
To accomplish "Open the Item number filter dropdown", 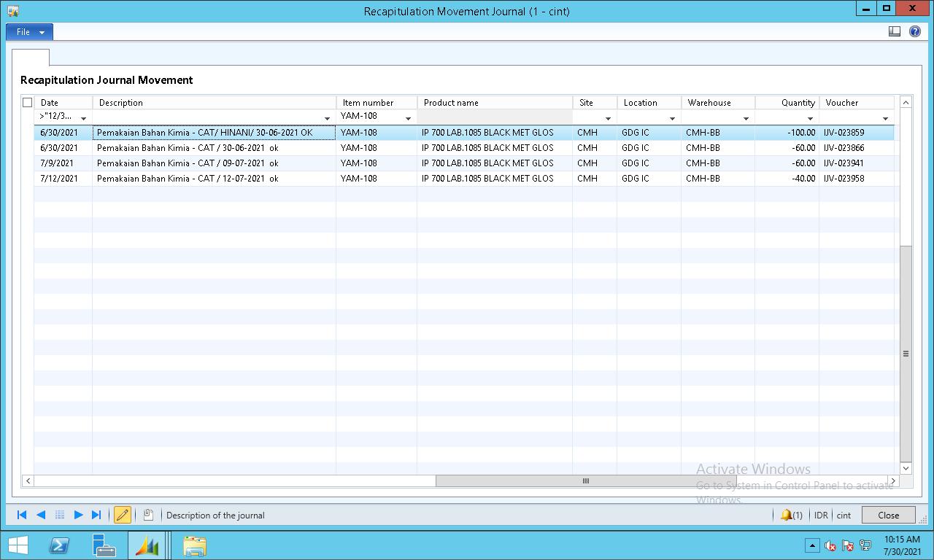I will (408, 118).
